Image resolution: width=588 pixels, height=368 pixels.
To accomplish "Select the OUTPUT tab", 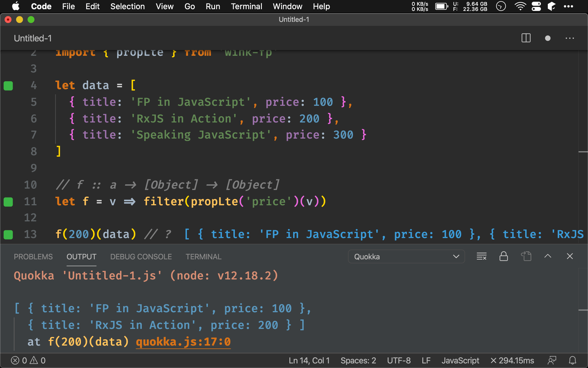I will tap(81, 256).
